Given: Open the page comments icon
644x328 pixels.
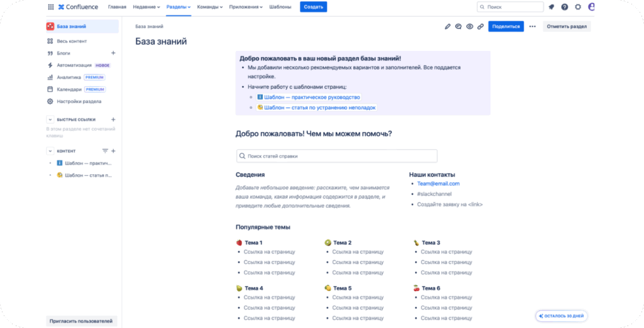Looking at the screenshot, I should 458,26.
